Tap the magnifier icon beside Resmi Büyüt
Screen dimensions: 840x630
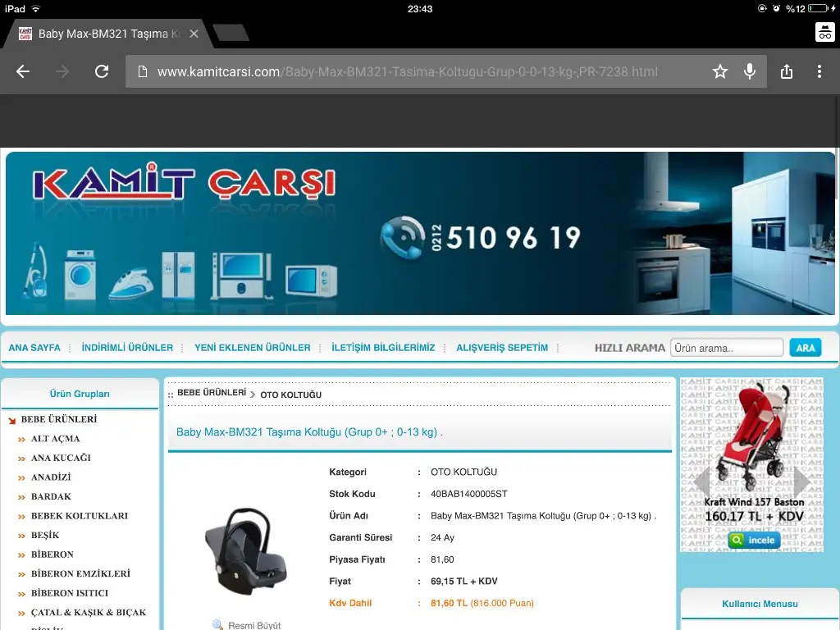(217, 624)
